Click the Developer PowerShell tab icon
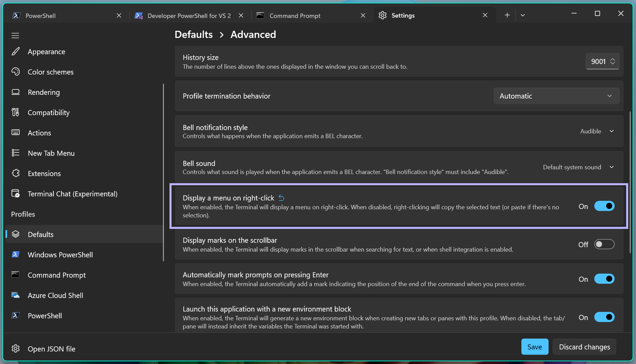The image size is (636, 364). click(x=138, y=16)
